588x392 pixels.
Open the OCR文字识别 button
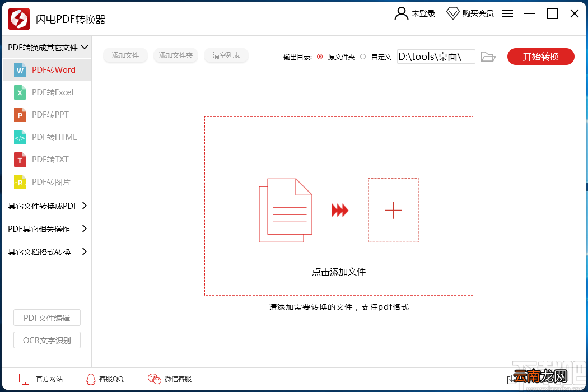pyautogui.click(x=47, y=340)
